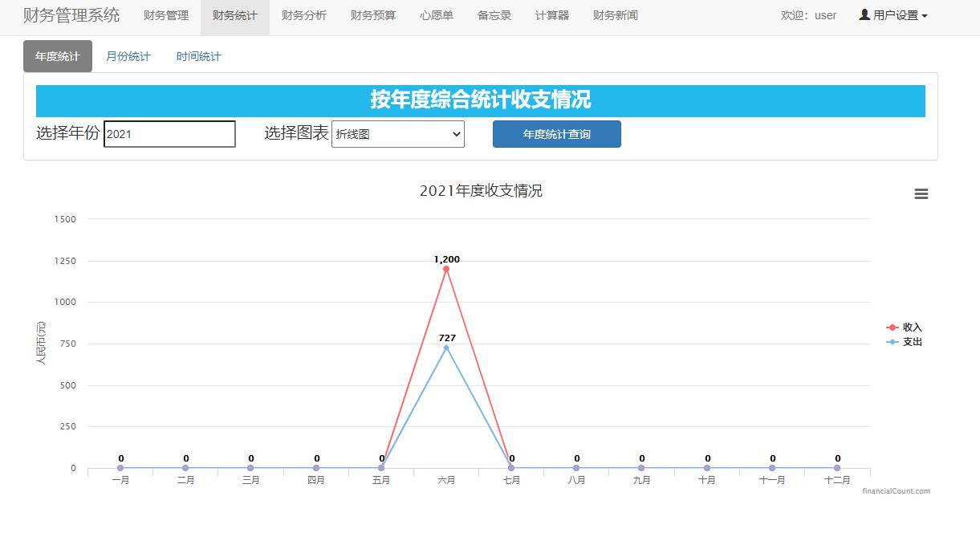Open the 财务分析 menu
The width and height of the screenshot is (980, 541).
tap(303, 14)
